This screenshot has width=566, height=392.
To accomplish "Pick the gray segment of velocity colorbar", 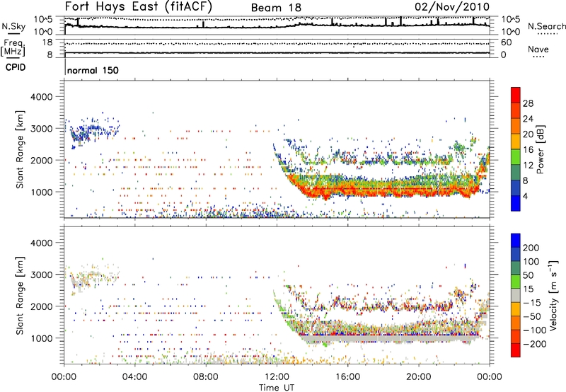I will pyautogui.click(x=516, y=296).
